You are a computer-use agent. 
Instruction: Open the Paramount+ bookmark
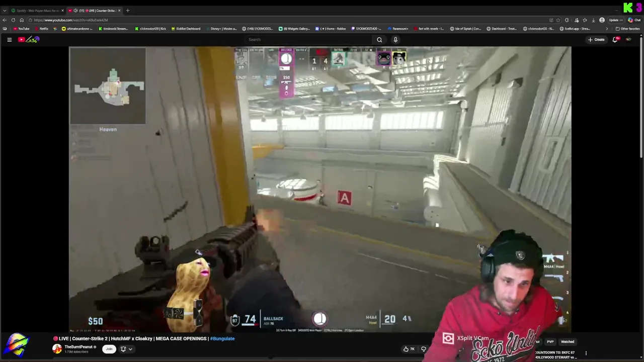[398, 29]
